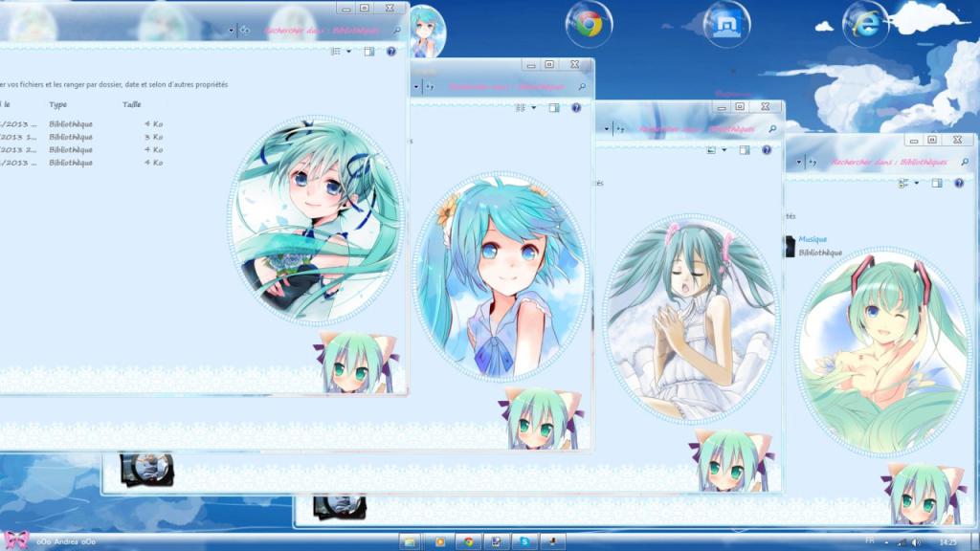Select the Bibliothèque item in the sidebar
980x551 pixels.
tap(818, 253)
